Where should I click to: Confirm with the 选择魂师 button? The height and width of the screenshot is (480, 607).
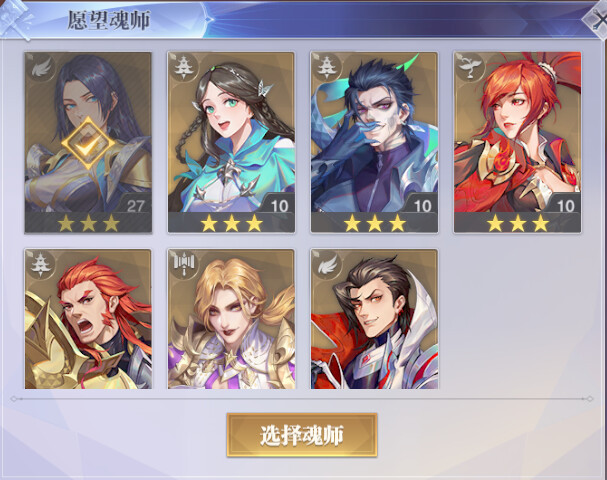(x=302, y=435)
